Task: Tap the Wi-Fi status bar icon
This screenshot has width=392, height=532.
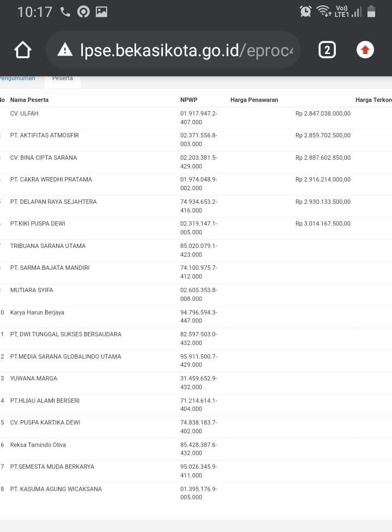Action: (x=323, y=11)
